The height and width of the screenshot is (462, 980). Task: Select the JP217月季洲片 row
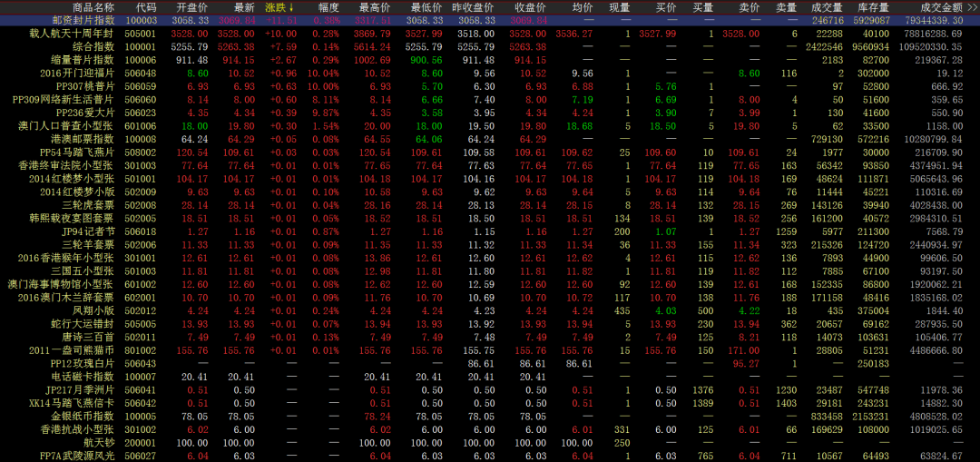coord(490,389)
